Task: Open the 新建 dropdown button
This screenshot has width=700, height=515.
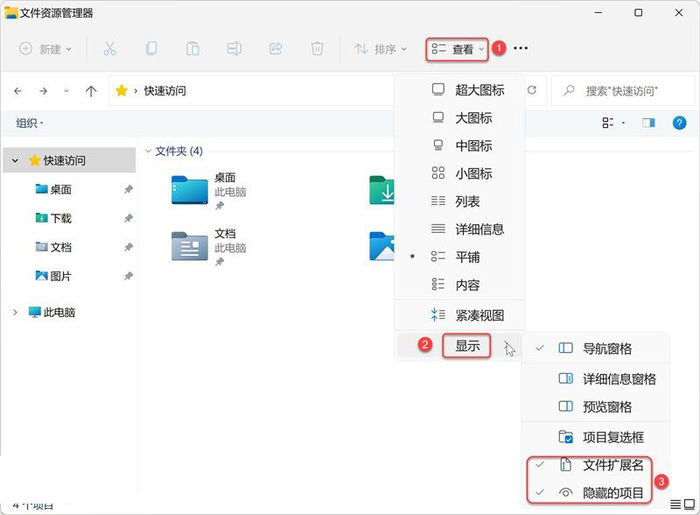Action: (45, 49)
